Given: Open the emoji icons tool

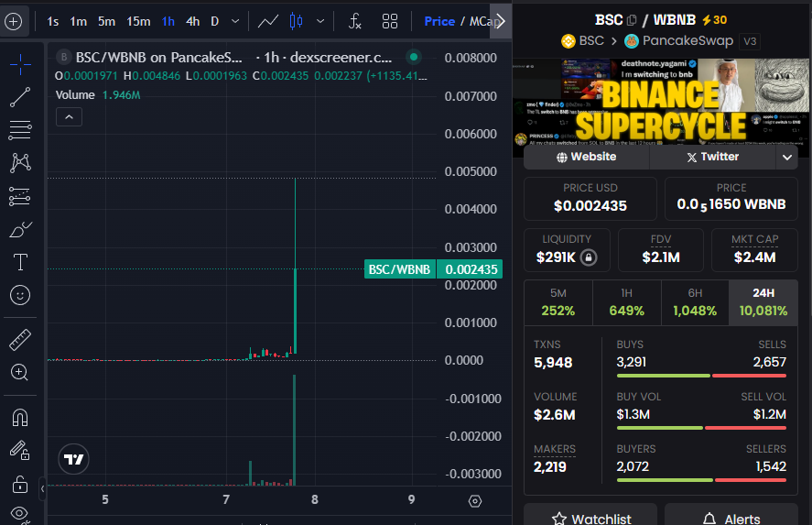Looking at the screenshot, I should pyautogui.click(x=20, y=295).
